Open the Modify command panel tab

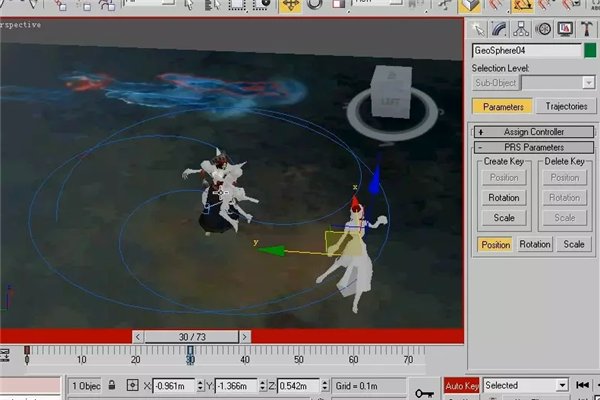pyautogui.click(x=500, y=28)
